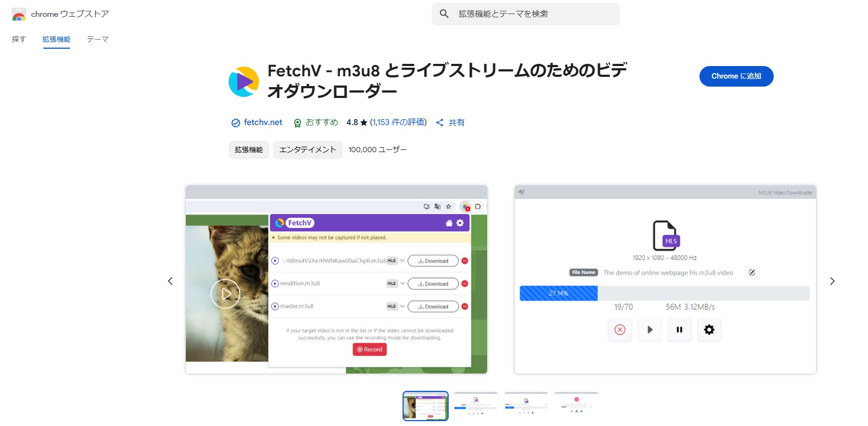This screenshot has height=426, width=868.
Task: Click the large play circle on cat video
Action: point(225,294)
